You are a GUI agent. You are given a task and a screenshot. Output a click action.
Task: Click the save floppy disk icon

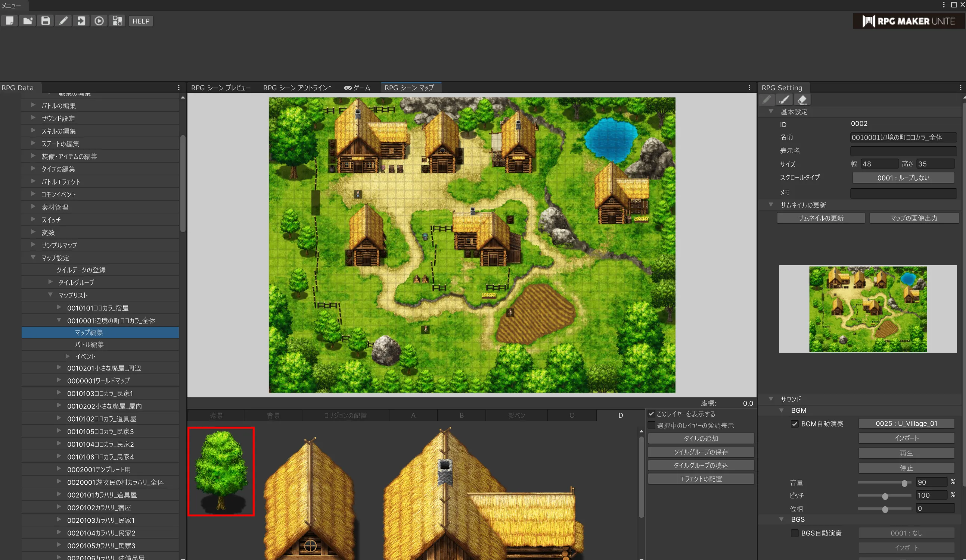coord(46,21)
